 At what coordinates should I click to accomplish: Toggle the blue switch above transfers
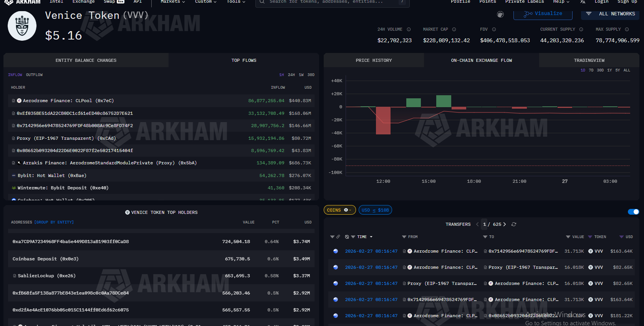click(x=633, y=212)
